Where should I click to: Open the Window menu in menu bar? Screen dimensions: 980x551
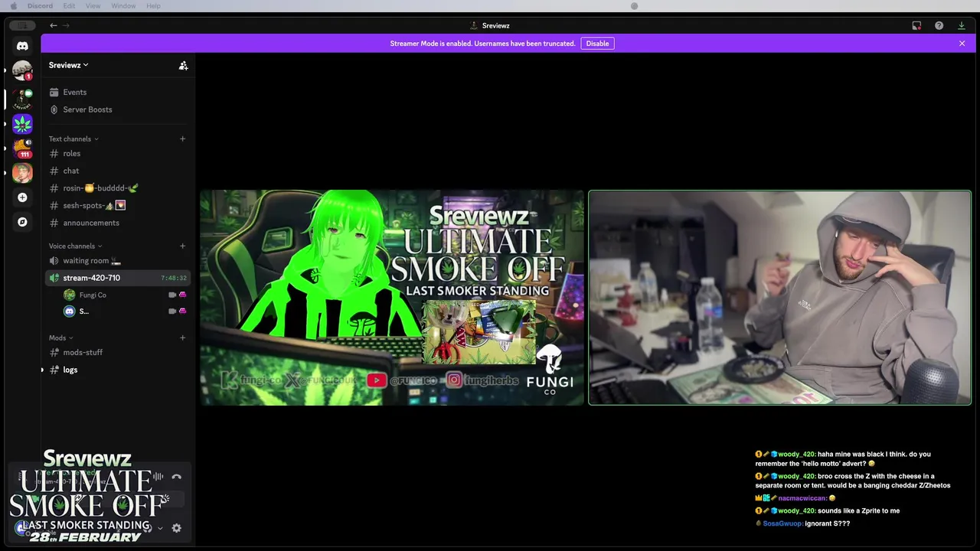tap(123, 6)
